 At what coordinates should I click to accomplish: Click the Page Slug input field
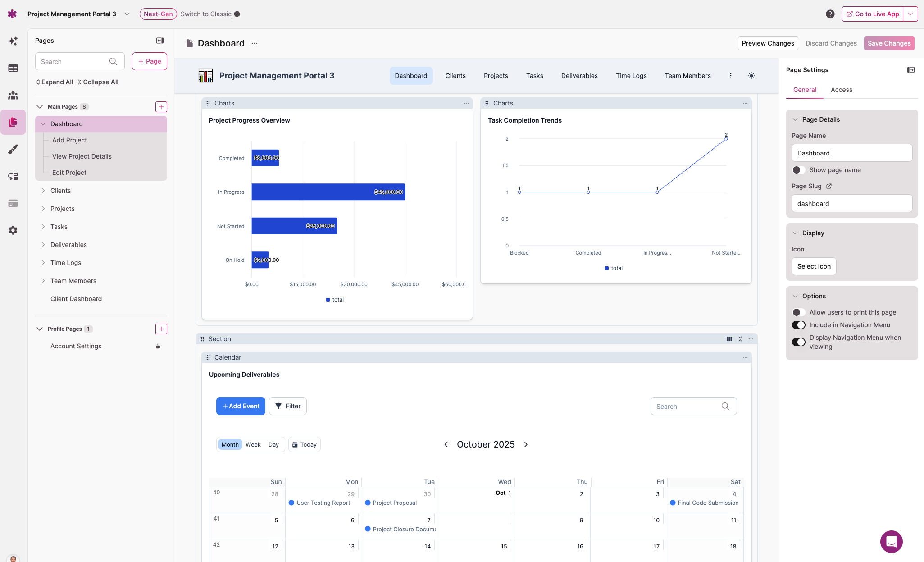click(x=851, y=204)
